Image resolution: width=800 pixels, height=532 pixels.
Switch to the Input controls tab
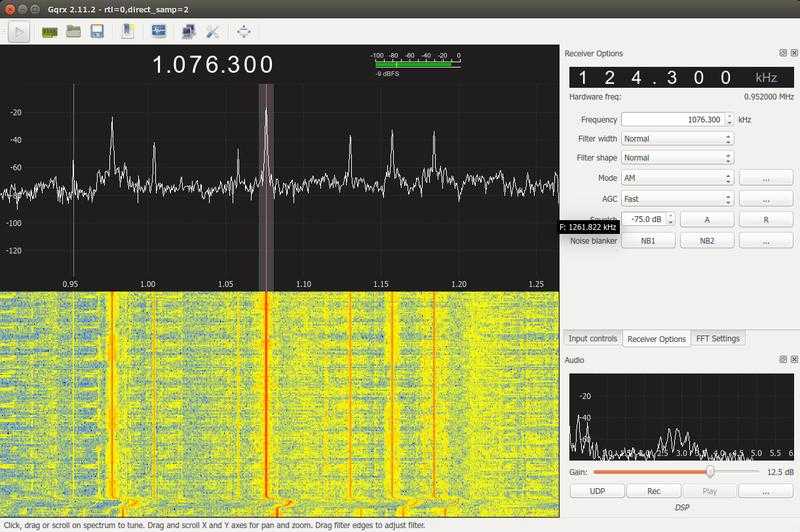click(592, 338)
